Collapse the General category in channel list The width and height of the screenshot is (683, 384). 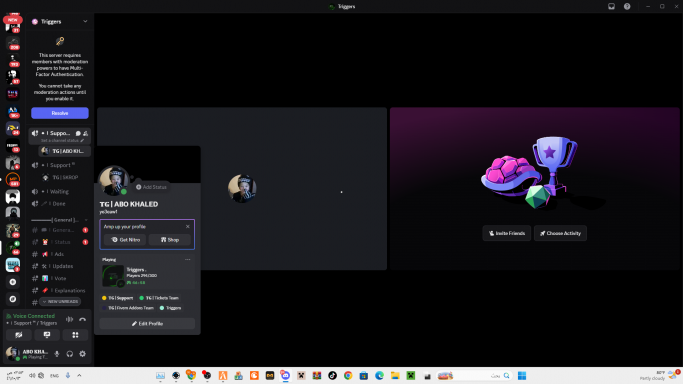(60, 220)
